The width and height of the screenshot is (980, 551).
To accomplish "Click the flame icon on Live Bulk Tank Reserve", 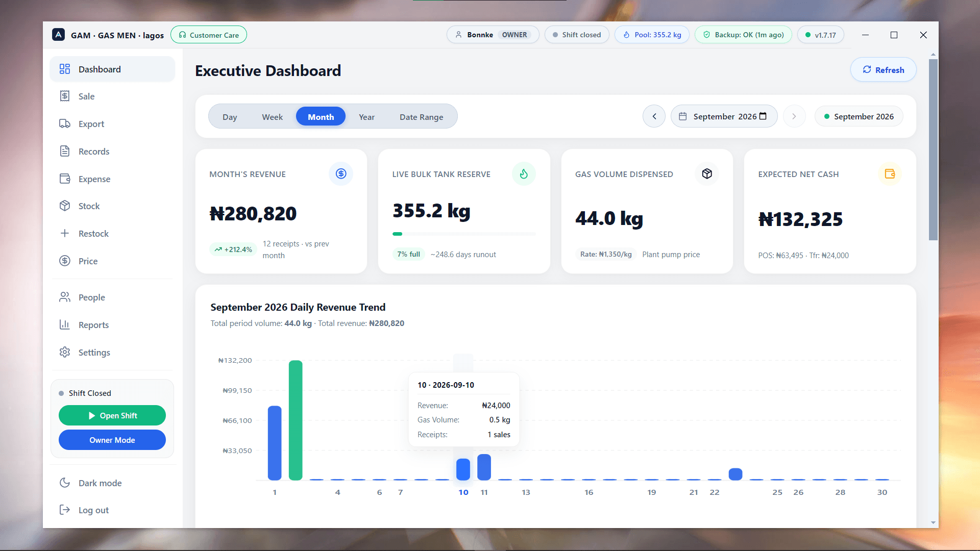I will 524,174.
